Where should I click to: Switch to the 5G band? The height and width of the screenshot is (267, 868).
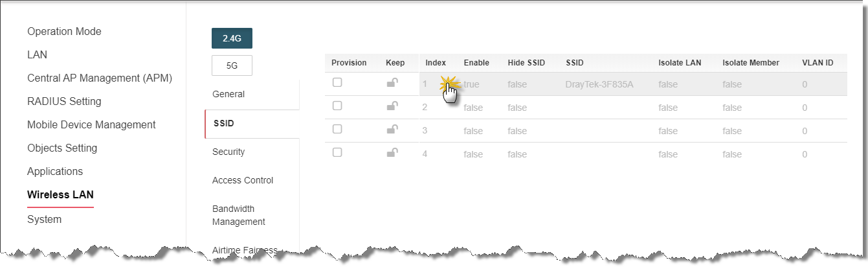[x=232, y=65]
